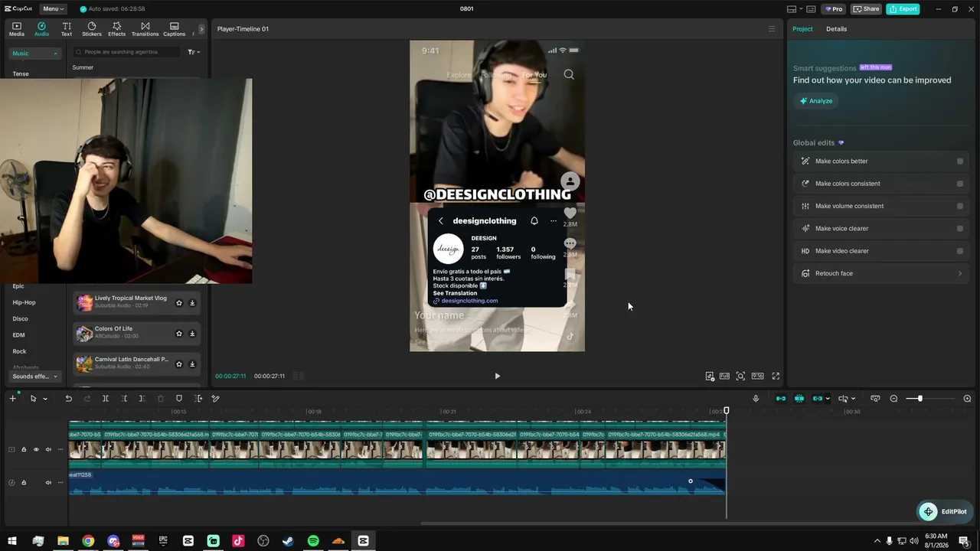Download the Lively Tropical Market Vlog track
Viewport: 980px width, 551px height.
pos(192,303)
